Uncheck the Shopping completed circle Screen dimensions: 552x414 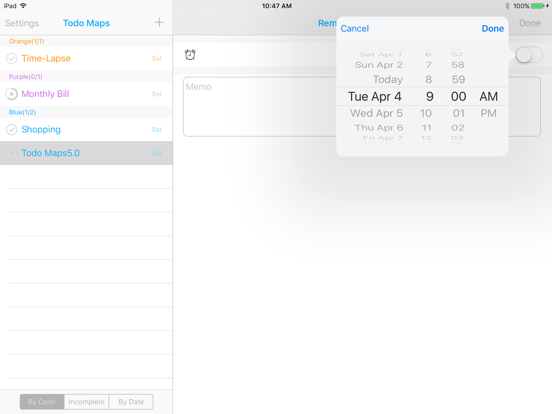[x=12, y=130]
